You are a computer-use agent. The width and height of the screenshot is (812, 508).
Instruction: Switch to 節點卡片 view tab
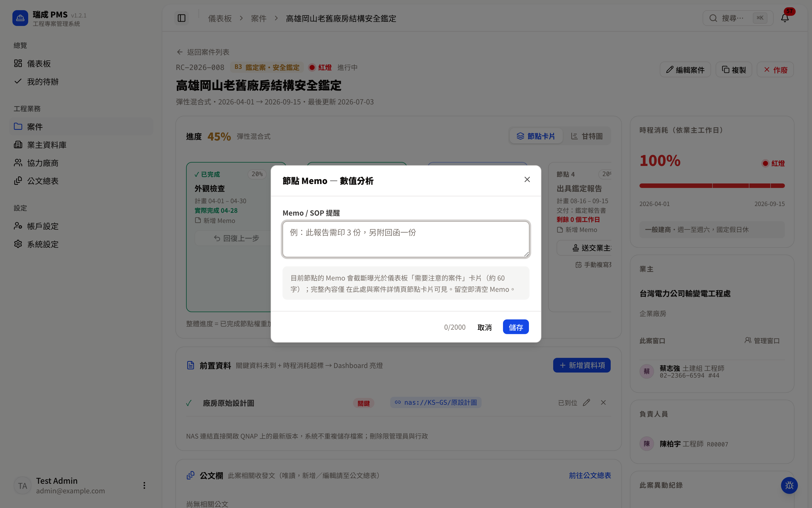coord(536,136)
